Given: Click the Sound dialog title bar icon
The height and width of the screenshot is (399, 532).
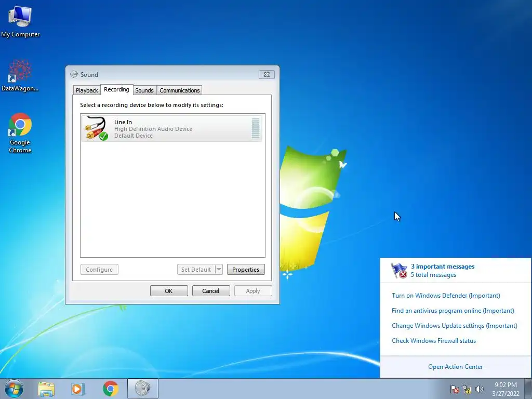Looking at the screenshot, I should click(74, 74).
